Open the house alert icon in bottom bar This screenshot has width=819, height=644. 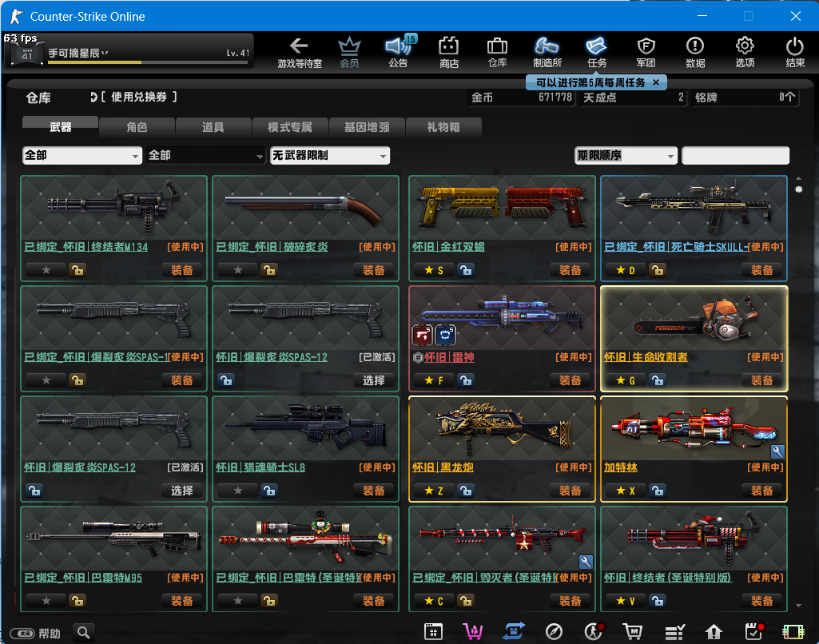(x=714, y=632)
